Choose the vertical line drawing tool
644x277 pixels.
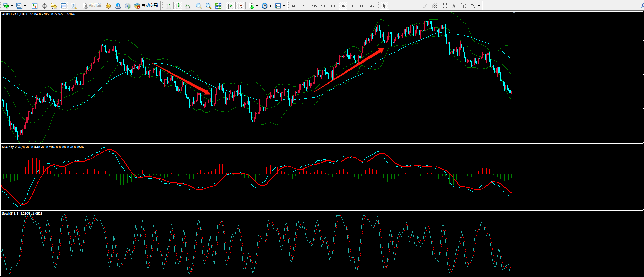point(406,6)
